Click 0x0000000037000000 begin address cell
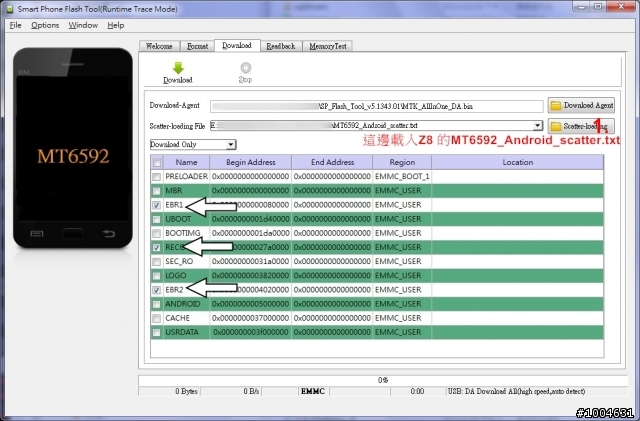Image resolution: width=640 pixels, height=421 pixels. 251,318
